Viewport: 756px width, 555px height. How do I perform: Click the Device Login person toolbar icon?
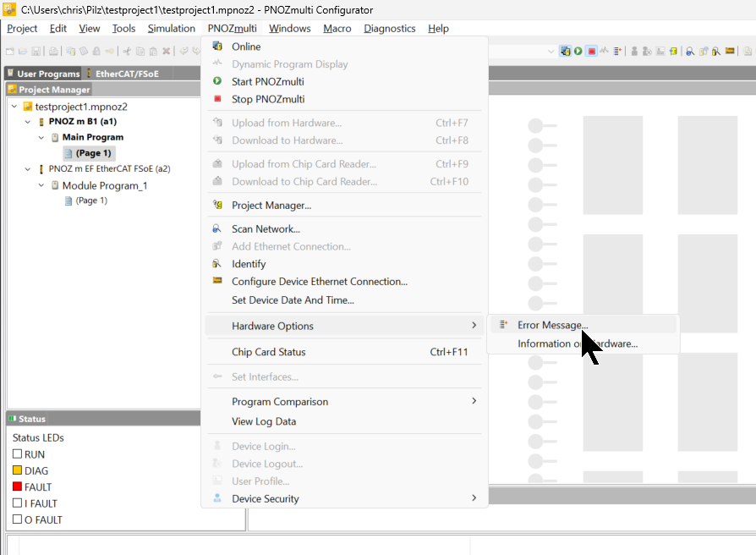click(x=634, y=51)
